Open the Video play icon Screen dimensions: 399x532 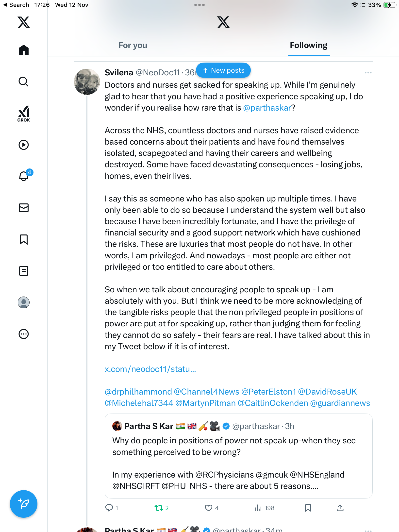point(24,145)
